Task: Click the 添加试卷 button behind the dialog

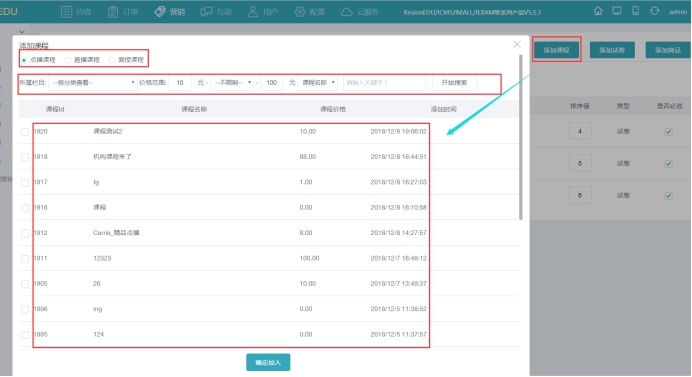Action: point(612,50)
